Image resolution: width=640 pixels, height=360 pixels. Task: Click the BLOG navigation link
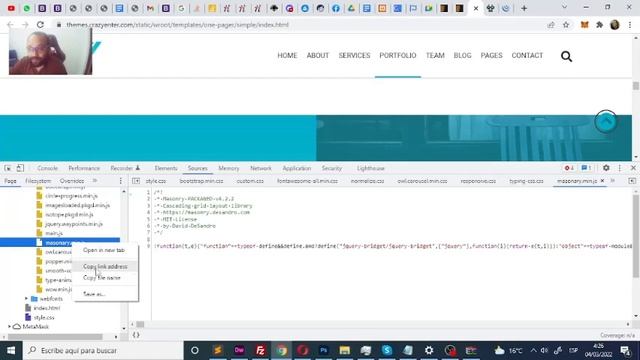point(462,56)
